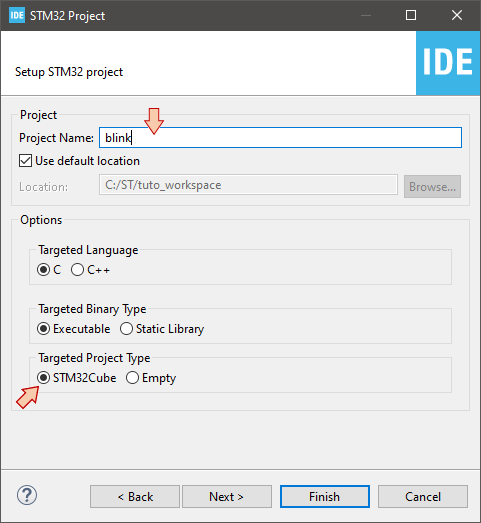481x523 pixels.
Task: Go to previous step with Back
Action: pyautogui.click(x=135, y=497)
